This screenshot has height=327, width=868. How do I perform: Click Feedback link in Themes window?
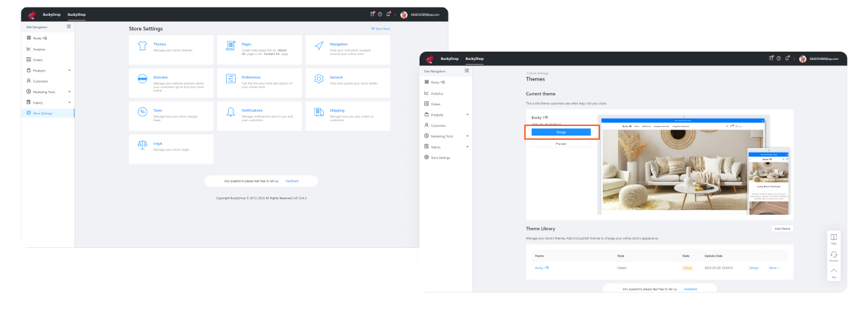(x=690, y=289)
